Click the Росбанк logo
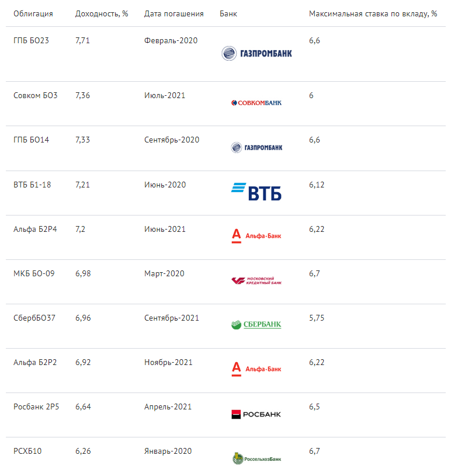 click(256, 414)
